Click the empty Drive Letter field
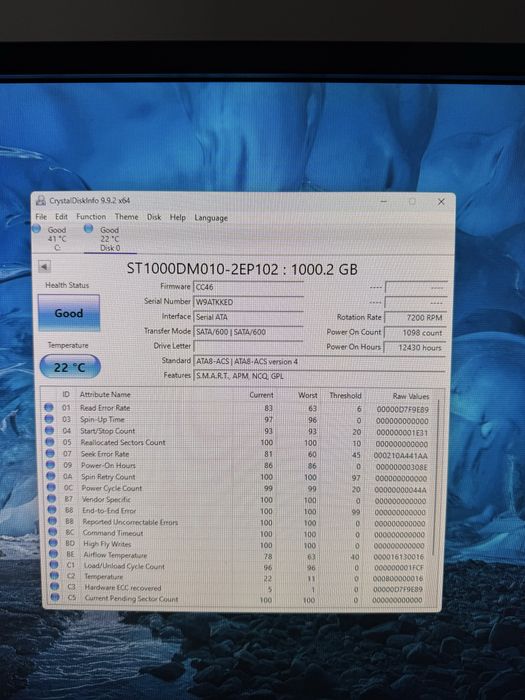This screenshot has height=700, width=525. click(249, 346)
